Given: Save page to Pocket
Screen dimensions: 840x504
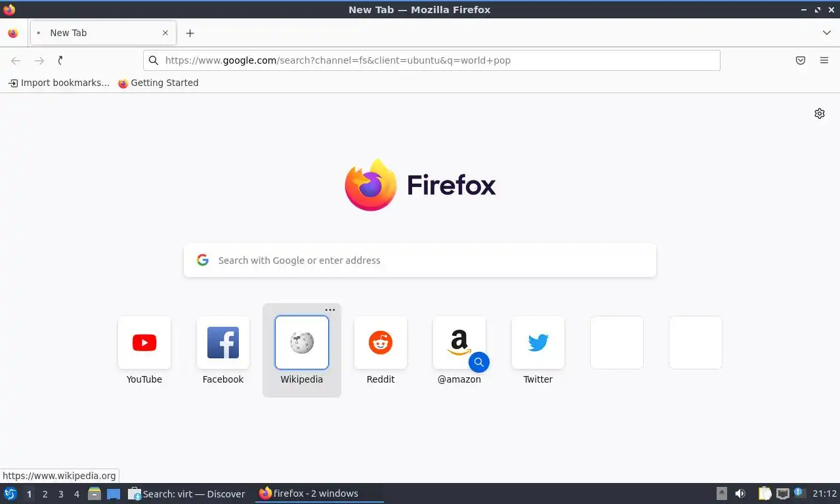Looking at the screenshot, I should [x=801, y=60].
